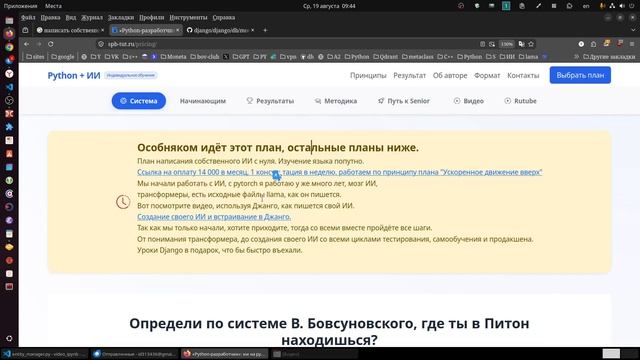Expand the metaclass bookmarks folder
This screenshot has height=360, width=640.
[417, 57]
